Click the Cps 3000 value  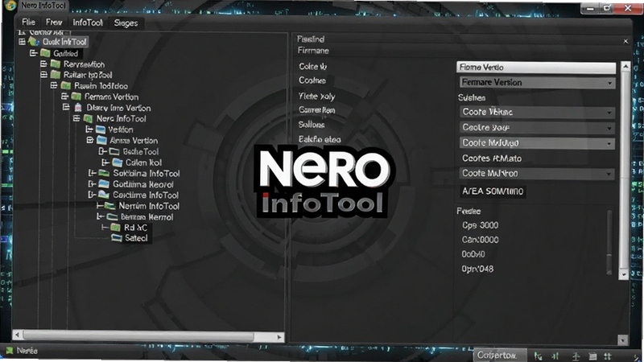point(480,225)
